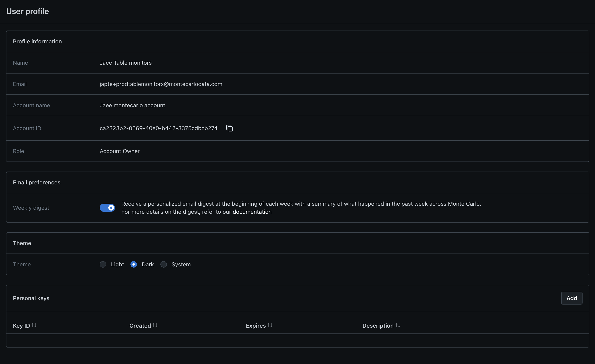Open the digest documentation link
The width and height of the screenshot is (595, 364).
[x=252, y=212]
